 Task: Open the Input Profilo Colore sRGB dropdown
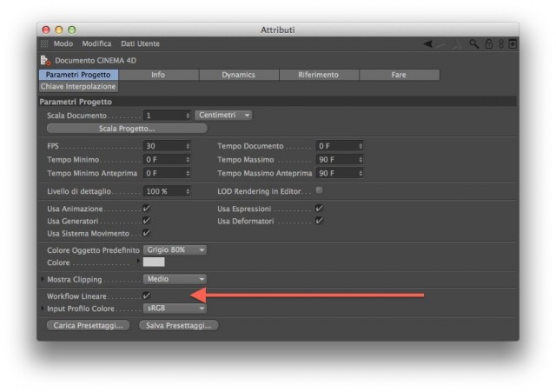pyautogui.click(x=175, y=308)
